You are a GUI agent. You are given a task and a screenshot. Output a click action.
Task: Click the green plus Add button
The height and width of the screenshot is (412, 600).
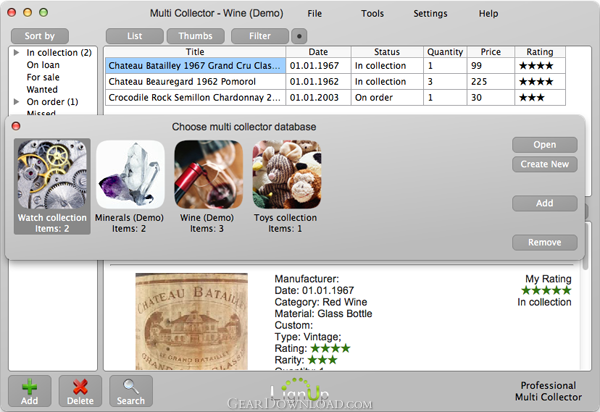30,391
